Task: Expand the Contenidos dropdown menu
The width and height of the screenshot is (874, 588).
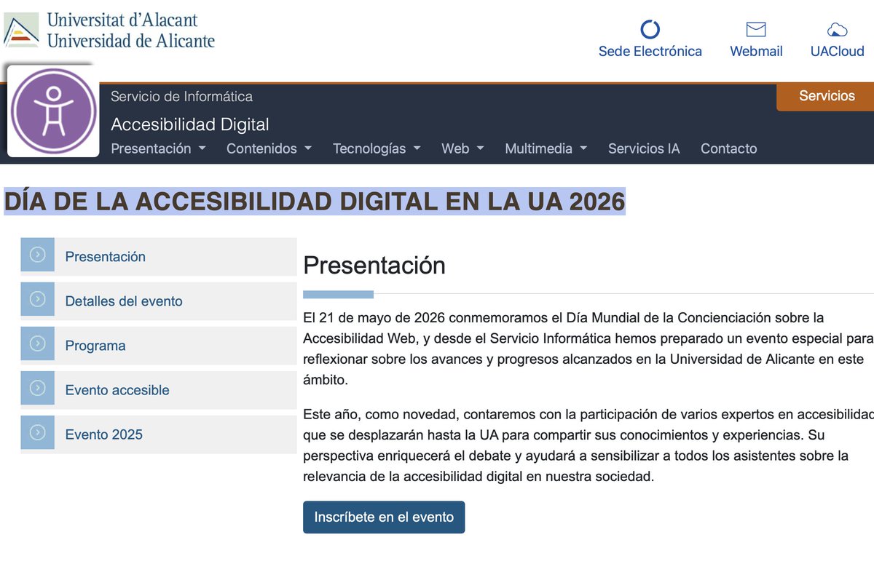Action: pyautogui.click(x=269, y=148)
